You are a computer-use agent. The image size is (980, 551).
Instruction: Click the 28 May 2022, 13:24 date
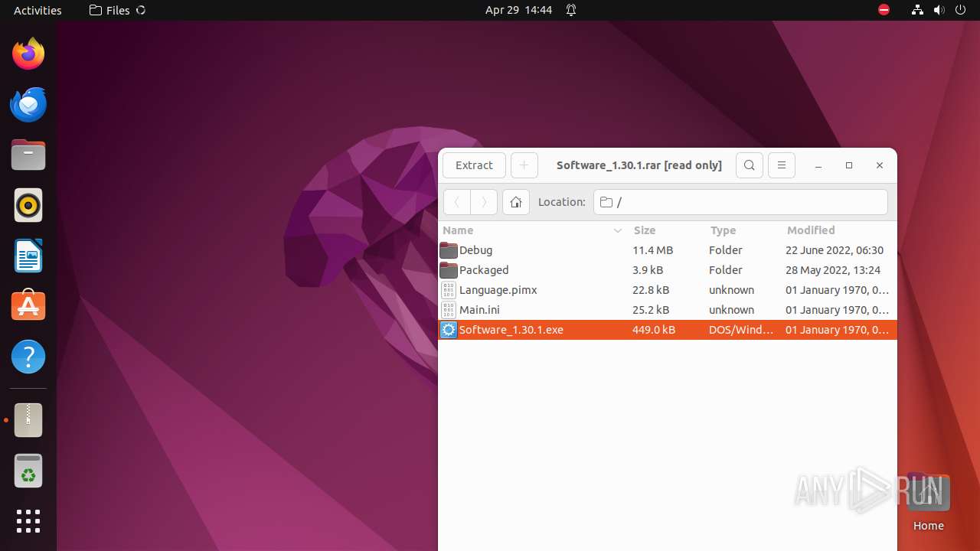click(x=833, y=270)
